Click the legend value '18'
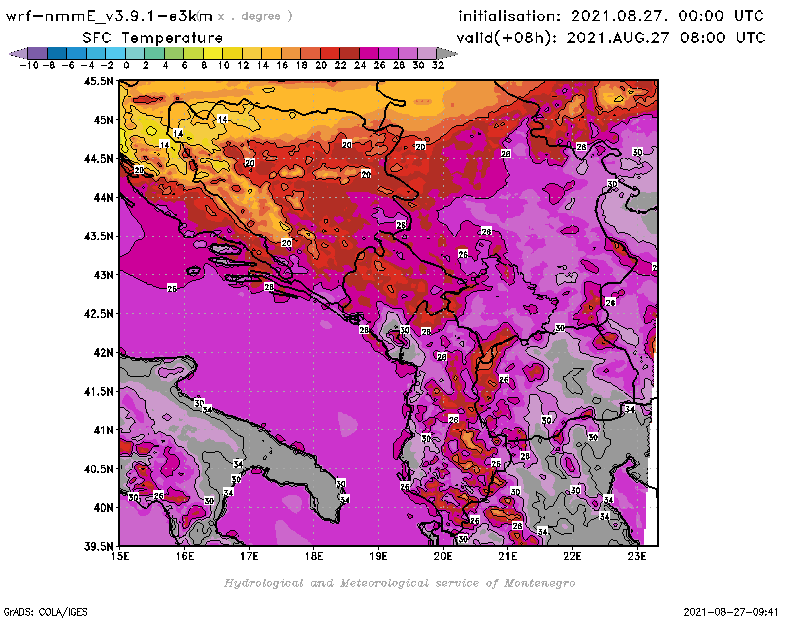 pyautogui.click(x=301, y=65)
